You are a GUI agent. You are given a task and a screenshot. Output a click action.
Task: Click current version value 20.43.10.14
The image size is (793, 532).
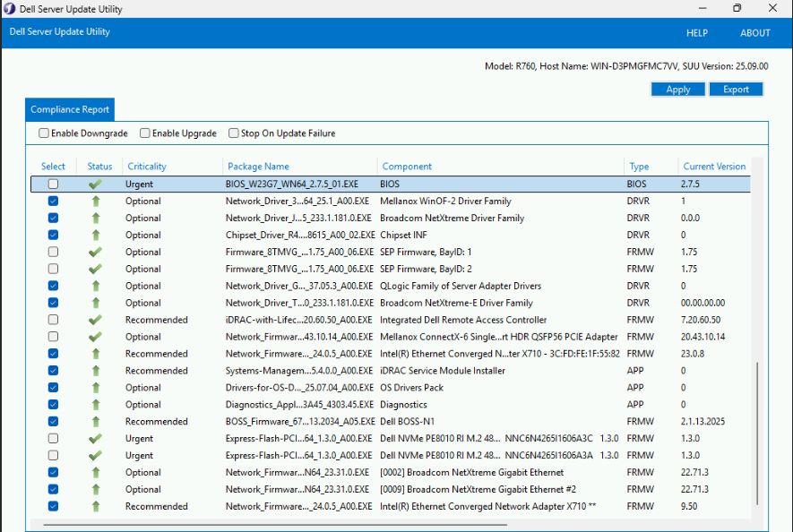pos(702,337)
